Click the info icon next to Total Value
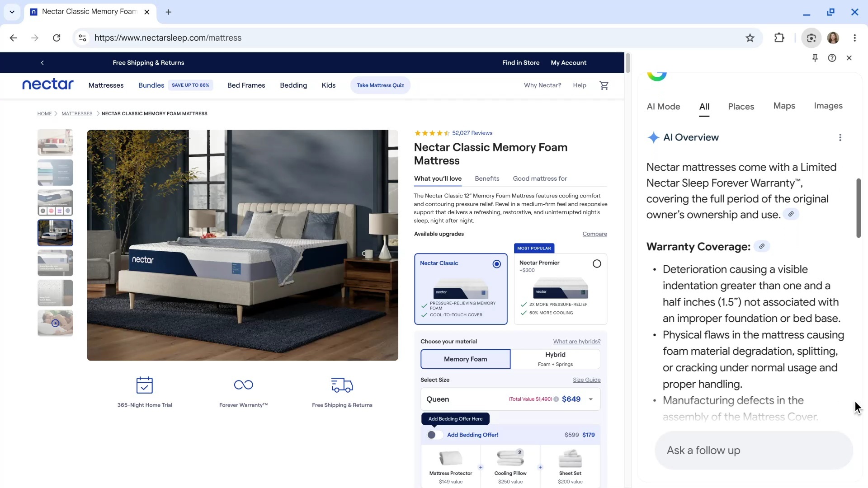The image size is (868, 488). pyautogui.click(x=556, y=399)
